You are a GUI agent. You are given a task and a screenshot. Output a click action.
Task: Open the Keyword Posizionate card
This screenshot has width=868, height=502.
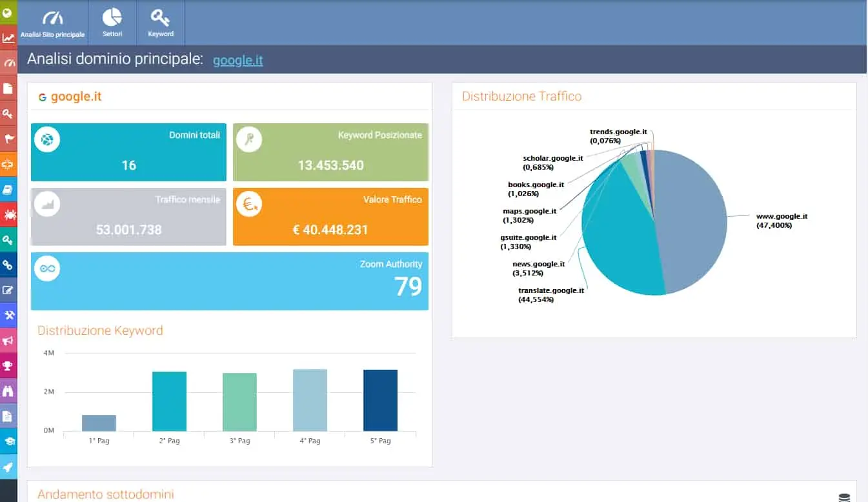[x=330, y=152]
